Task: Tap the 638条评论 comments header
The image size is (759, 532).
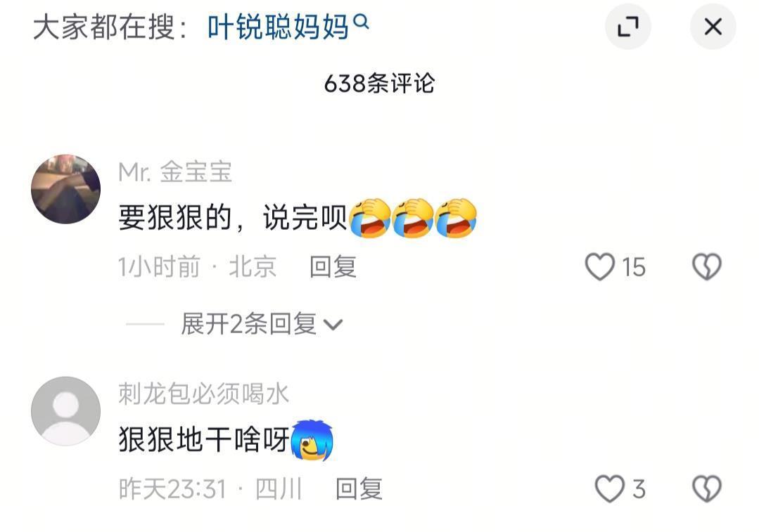Action: (x=380, y=84)
